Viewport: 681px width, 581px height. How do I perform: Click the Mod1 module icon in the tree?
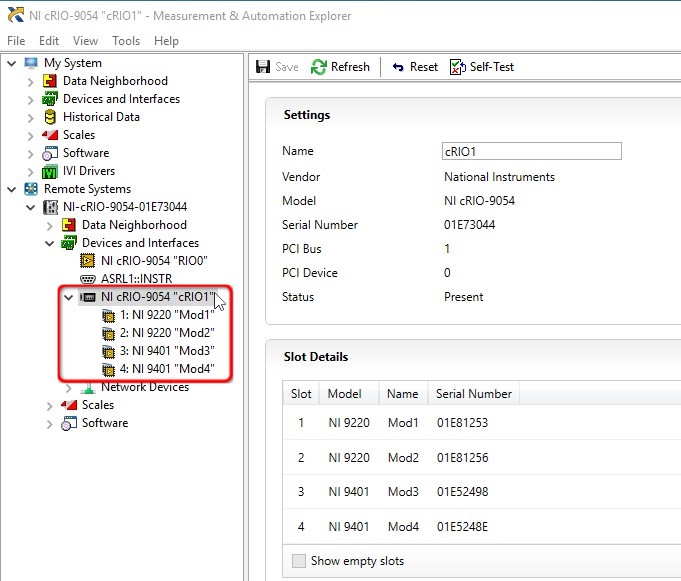(x=108, y=316)
